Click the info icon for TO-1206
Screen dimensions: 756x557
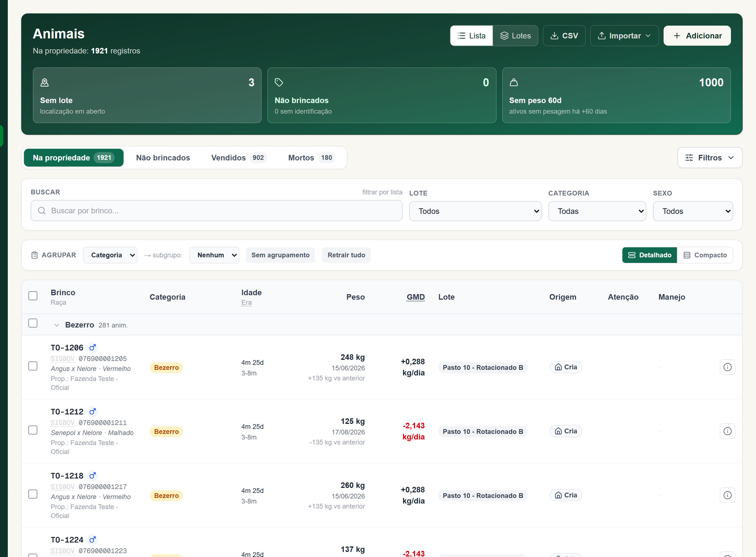tap(727, 367)
